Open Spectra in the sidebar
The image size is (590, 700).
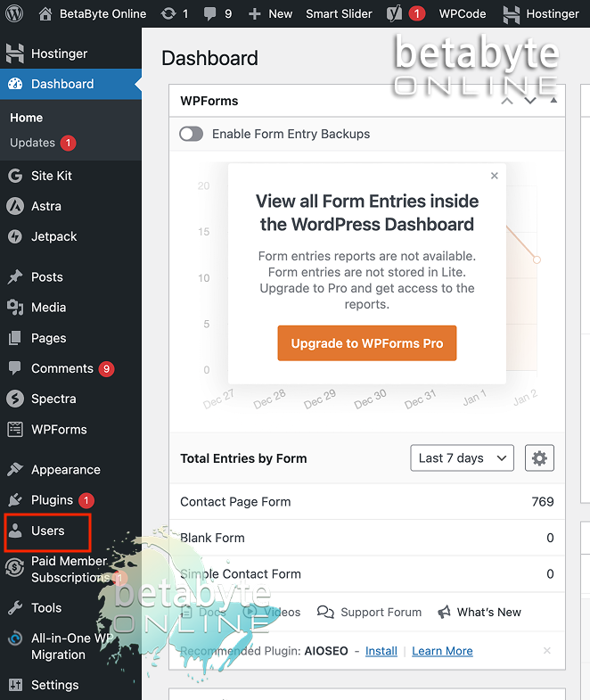point(53,399)
